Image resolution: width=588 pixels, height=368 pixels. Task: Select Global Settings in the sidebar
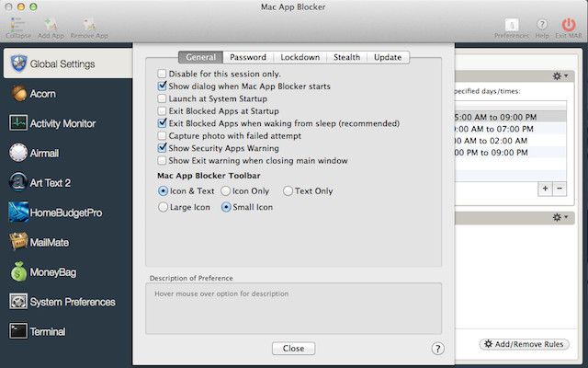(x=68, y=63)
